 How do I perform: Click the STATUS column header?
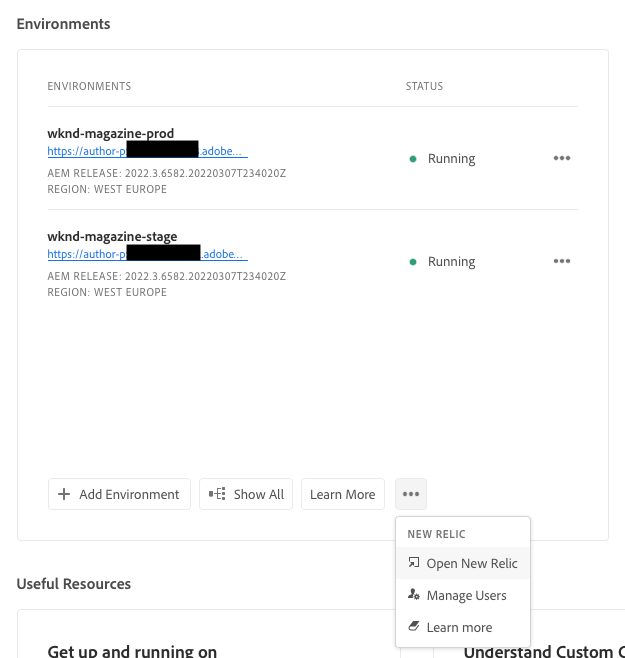[x=424, y=87]
